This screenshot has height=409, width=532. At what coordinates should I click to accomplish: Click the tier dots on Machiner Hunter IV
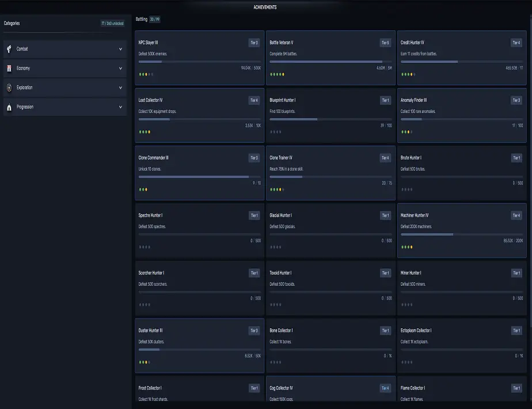[x=407, y=247]
